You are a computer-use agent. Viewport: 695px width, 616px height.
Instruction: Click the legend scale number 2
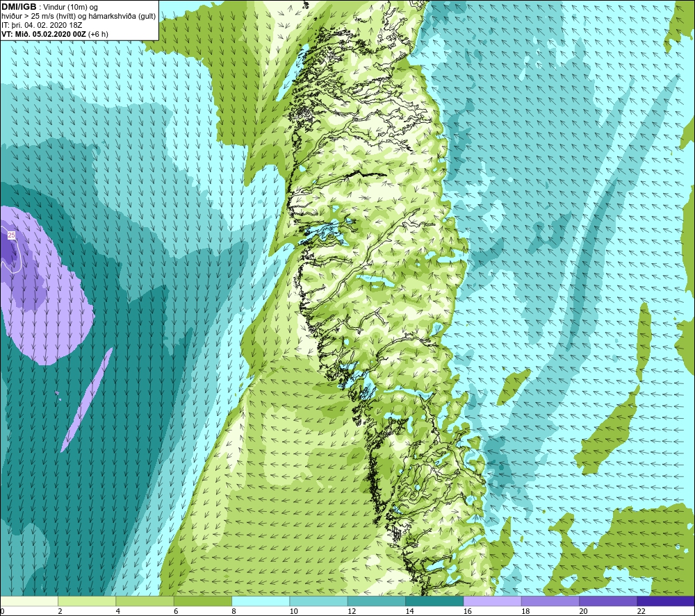point(60,611)
